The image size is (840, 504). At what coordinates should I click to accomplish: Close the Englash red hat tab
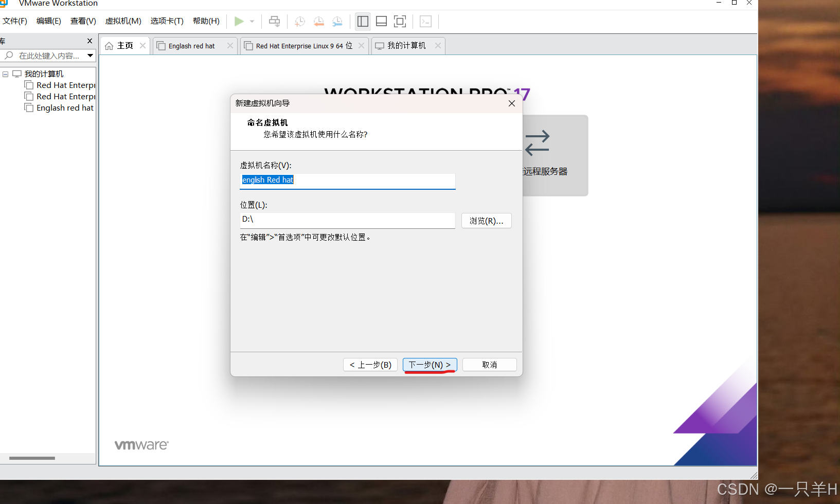click(x=230, y=46)
